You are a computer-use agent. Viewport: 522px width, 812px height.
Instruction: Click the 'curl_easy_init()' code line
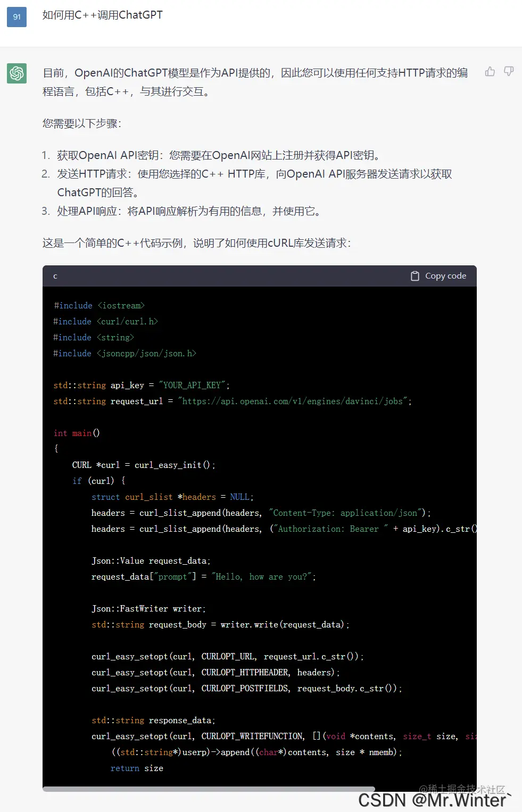144,465
